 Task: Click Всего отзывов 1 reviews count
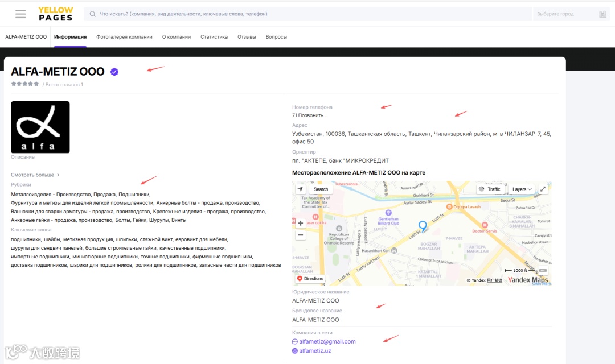click(64, 85)
